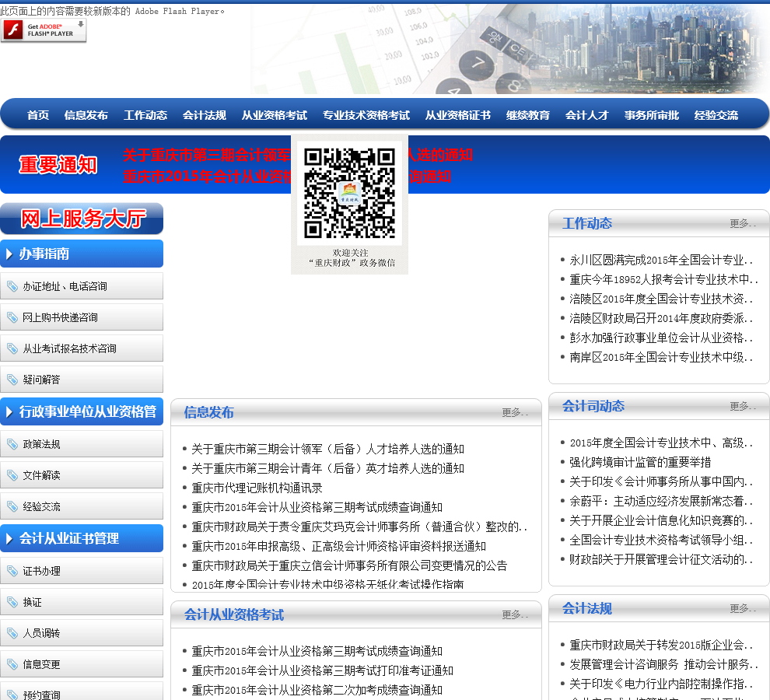This screenshot has width=770, height=700.
Task: Open 首页 in the navigation bar
Action: pos(38,115)
